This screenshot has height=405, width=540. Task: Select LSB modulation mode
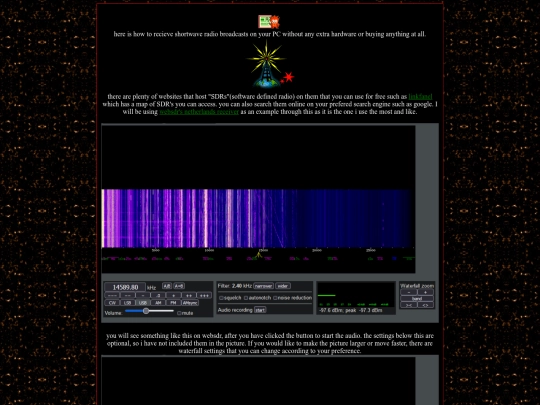[127, 303]
